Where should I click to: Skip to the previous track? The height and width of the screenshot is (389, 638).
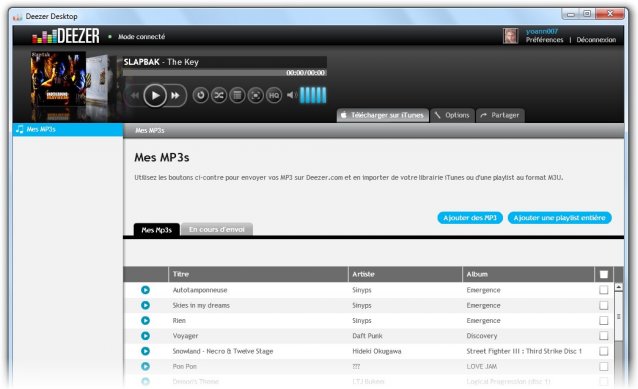(135, 96)
